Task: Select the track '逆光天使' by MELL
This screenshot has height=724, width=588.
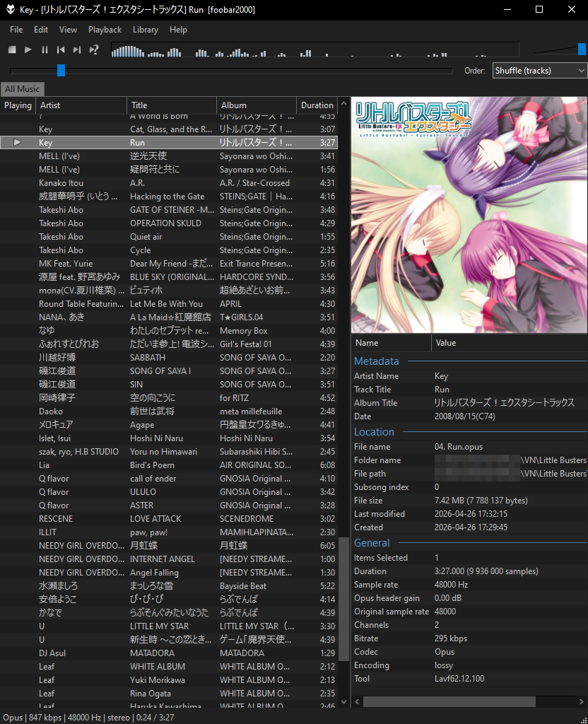Action: 169,156
